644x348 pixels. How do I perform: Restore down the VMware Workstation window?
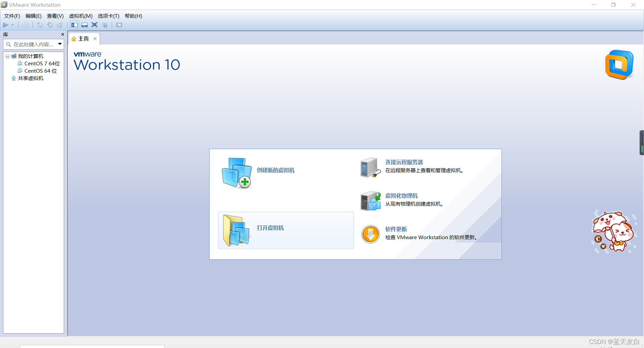point(613,5)
